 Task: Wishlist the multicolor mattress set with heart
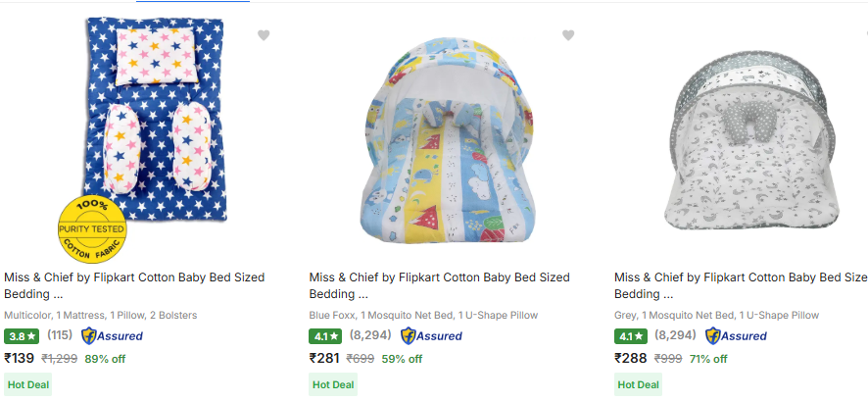(263, 35)
